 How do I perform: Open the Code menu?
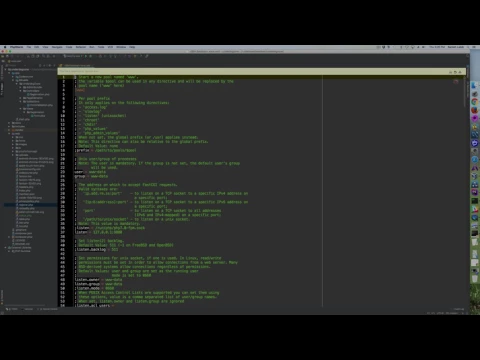69,47
